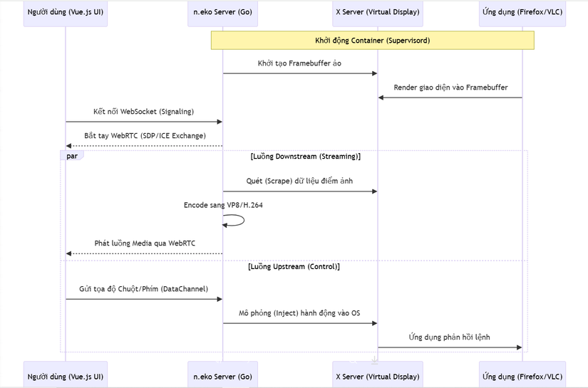The image size is (588, 388).
Task: Click the "par" block label
Action: click(72, 155)
